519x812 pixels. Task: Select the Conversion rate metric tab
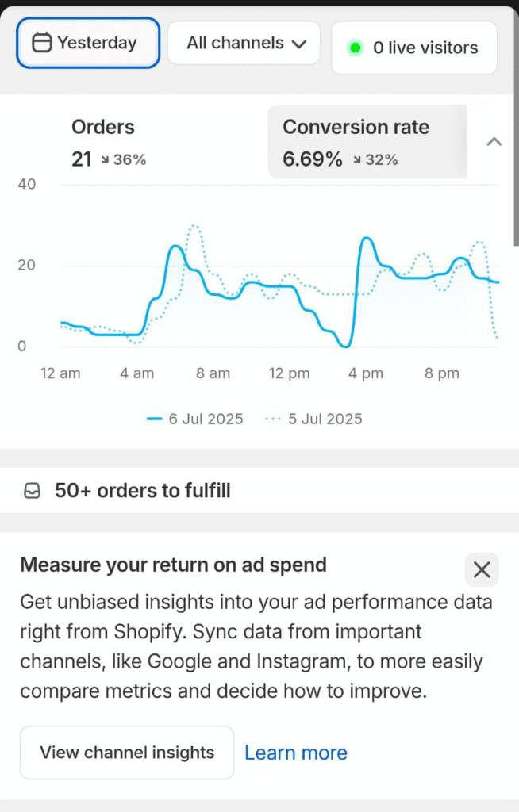click(x=367, y=142)
